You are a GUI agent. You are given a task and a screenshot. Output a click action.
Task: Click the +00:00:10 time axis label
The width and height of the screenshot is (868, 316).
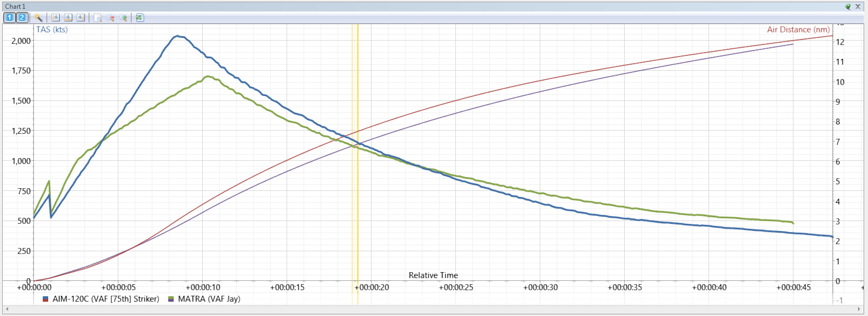(203, 287)
